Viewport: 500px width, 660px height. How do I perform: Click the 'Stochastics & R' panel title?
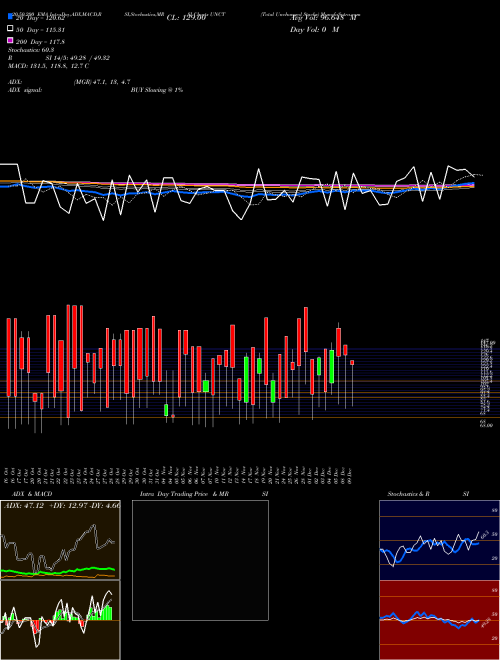408,494
